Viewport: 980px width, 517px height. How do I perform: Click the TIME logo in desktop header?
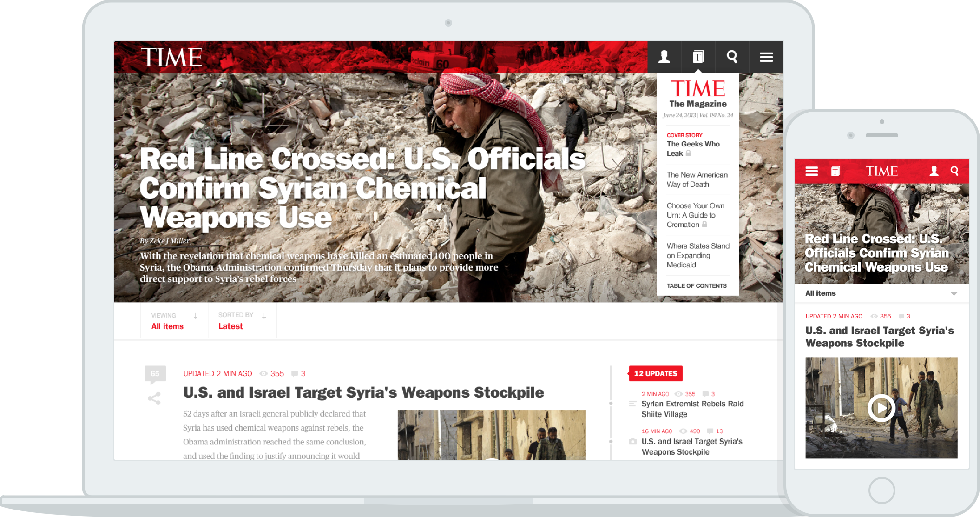pos(171,58)
